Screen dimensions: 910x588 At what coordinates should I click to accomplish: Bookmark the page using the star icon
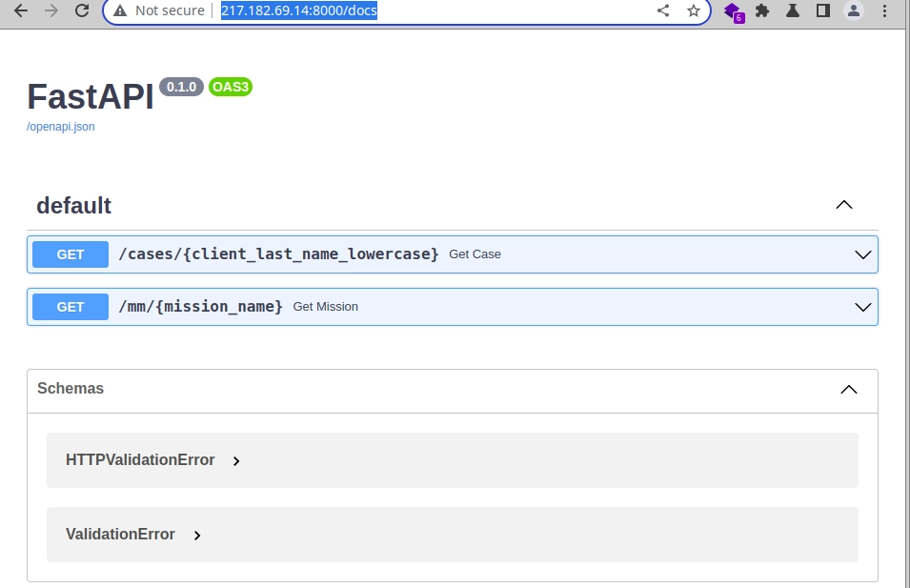tap(694, 10)
